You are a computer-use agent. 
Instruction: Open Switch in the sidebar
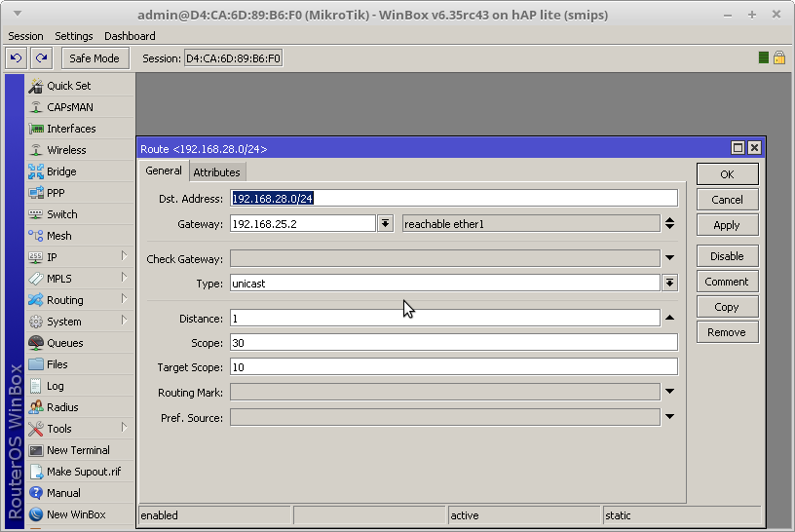tap(80, 214)
